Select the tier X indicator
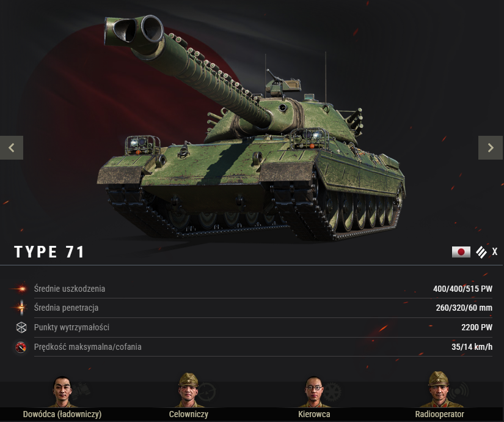 495,251
